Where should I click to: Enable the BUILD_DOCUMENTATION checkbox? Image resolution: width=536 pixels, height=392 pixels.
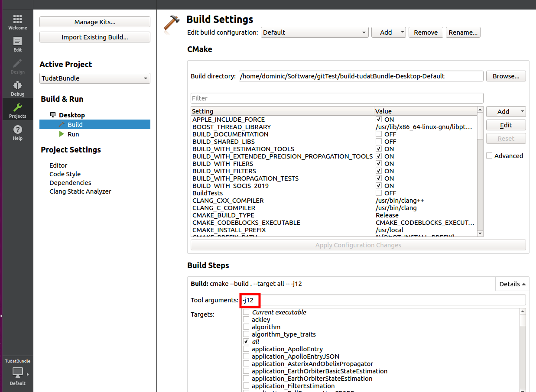[x=379, y=134]
